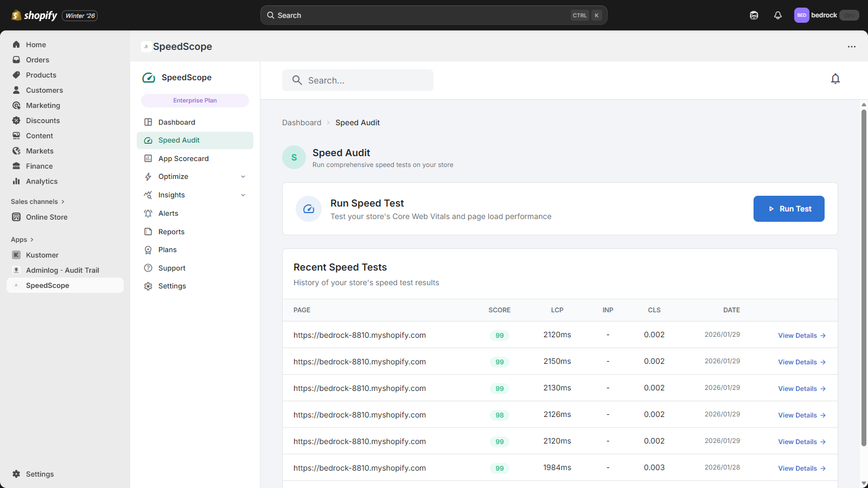Open Shopify global notifications bell
Image resolution: width=868 pixels, height=488 pixels.
(x=777, y=15)
